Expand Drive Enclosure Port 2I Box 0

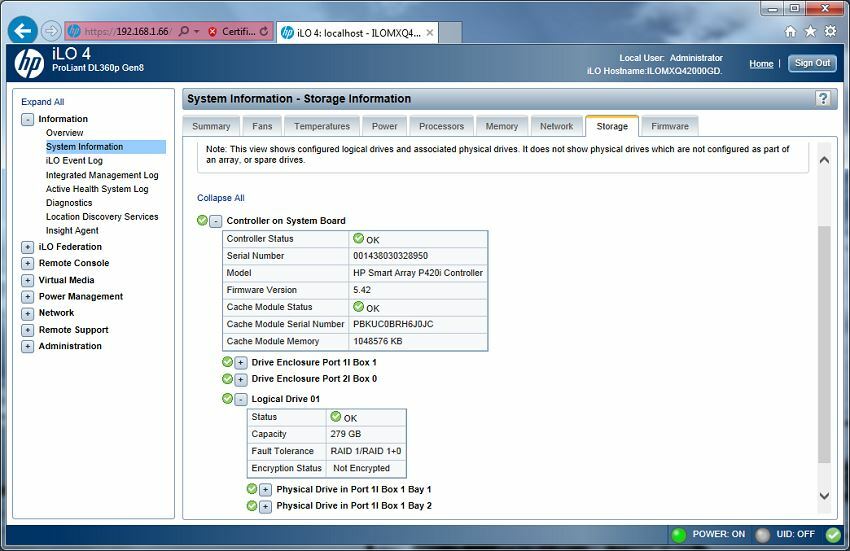coord(241,380)
